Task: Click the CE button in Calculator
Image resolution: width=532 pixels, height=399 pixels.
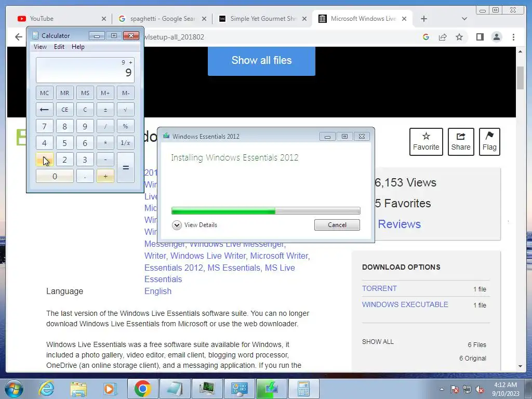Action: pyautogui.click(x=64, y=110)
